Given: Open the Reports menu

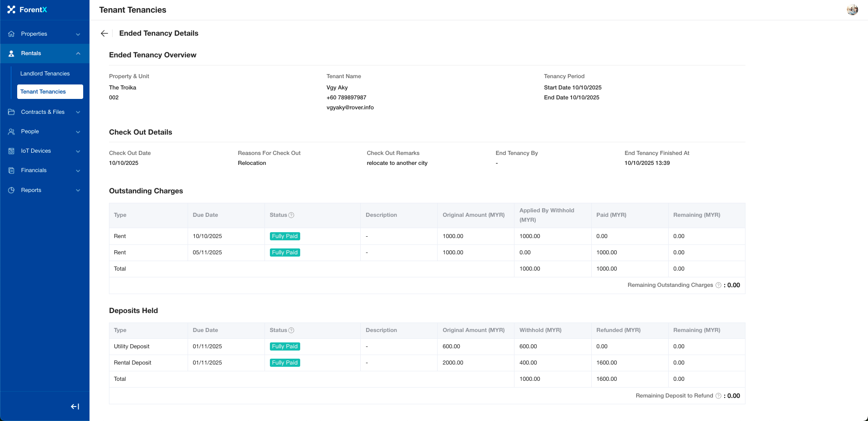Looking at the screenshot, I should coord(31,190).
